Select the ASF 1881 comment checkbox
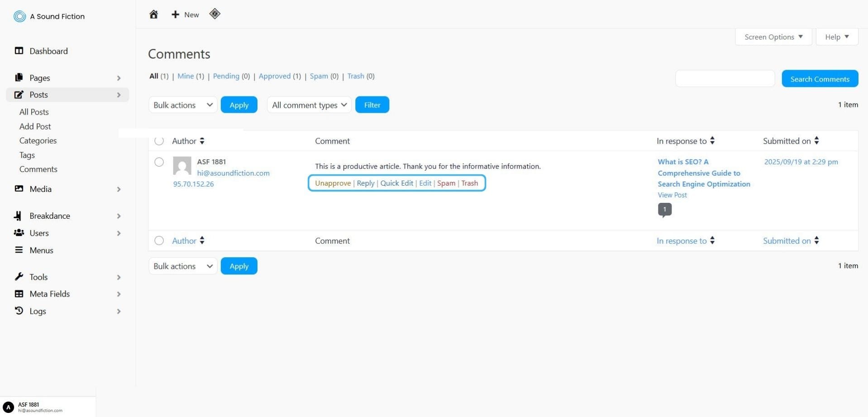Screen dimensions: 868x417 [159, 162]
